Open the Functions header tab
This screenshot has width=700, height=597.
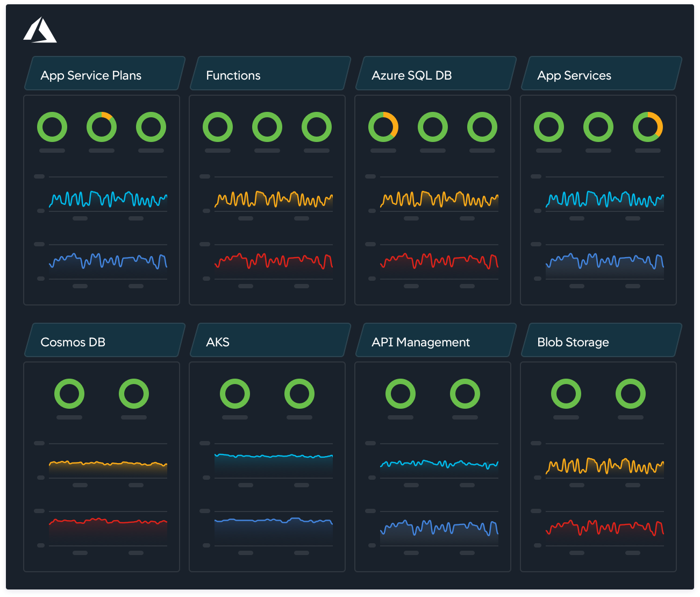270,73
